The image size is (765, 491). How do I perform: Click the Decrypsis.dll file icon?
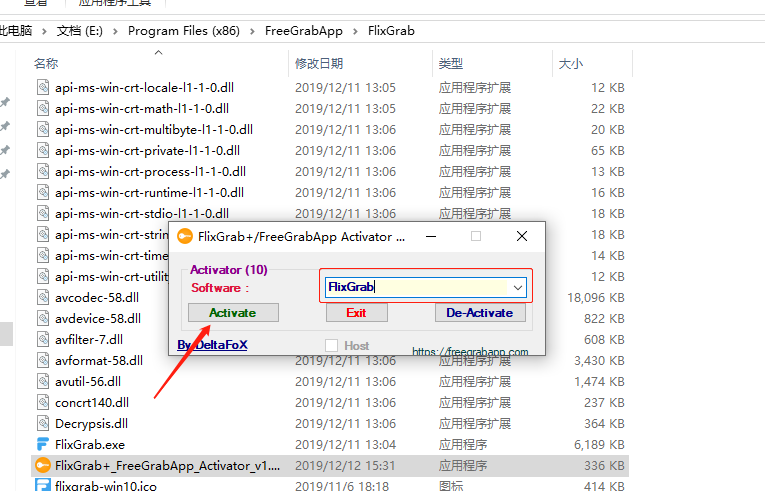[43, 423]
